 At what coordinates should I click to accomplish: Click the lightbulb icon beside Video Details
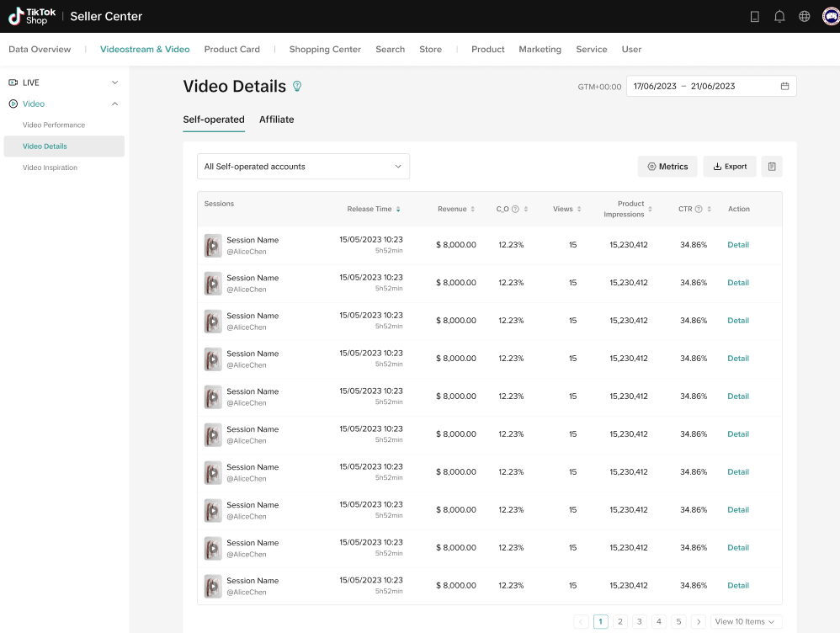point(296,86)
